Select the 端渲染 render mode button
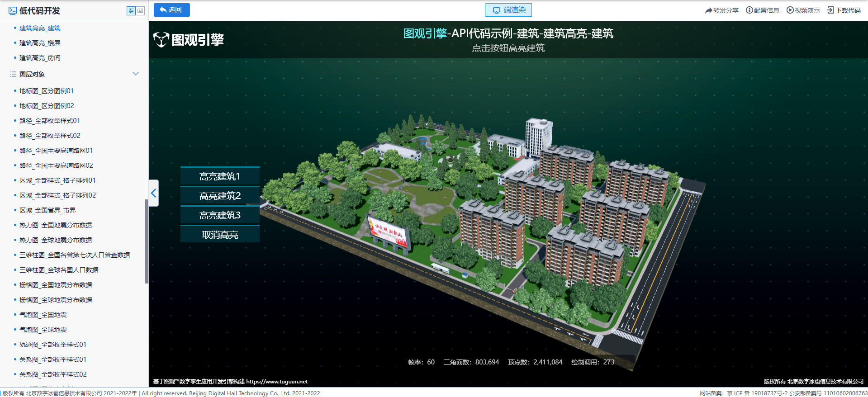The image size is (868, 397). (x=508, y=10)
